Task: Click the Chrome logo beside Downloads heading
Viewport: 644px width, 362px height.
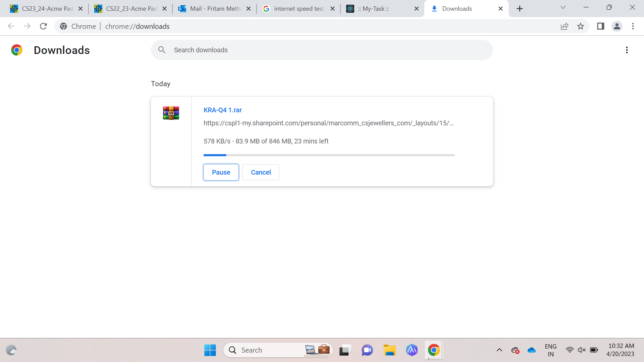Action: (17, 50)
